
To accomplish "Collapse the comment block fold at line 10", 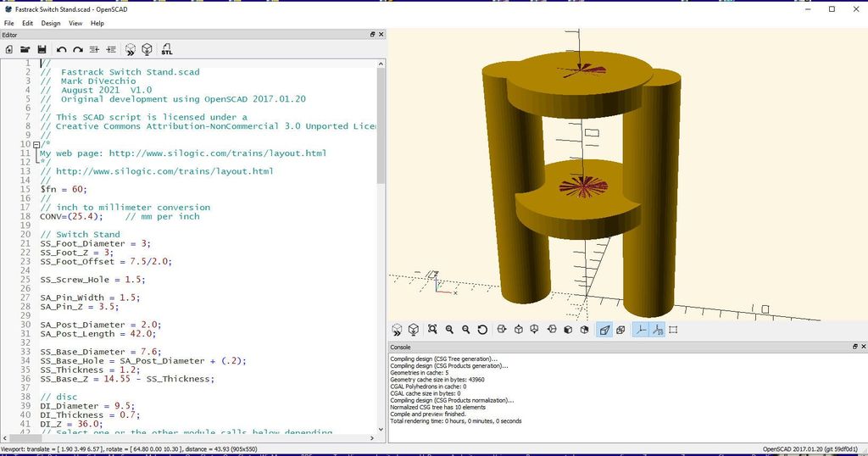I will 36,145.
